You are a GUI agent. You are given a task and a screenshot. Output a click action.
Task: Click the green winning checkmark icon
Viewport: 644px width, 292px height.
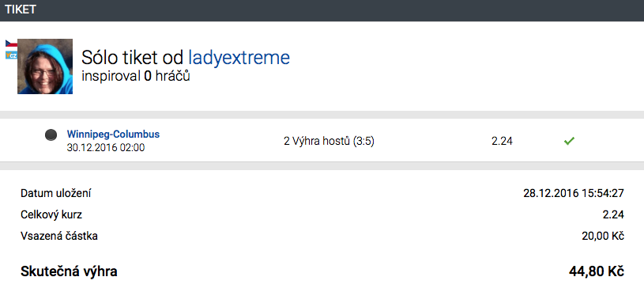pos(569,141)
